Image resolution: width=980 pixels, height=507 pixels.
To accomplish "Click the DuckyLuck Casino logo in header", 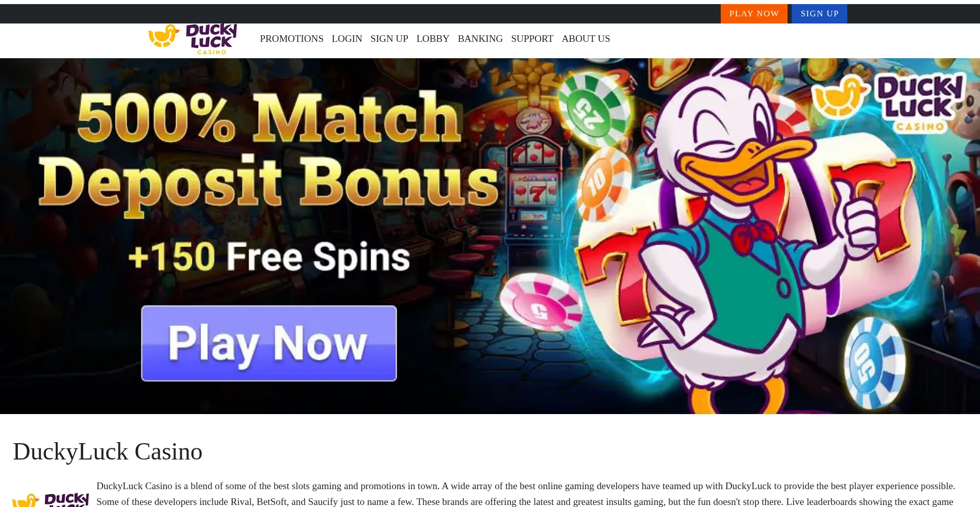I will click(x=192, y=39).
